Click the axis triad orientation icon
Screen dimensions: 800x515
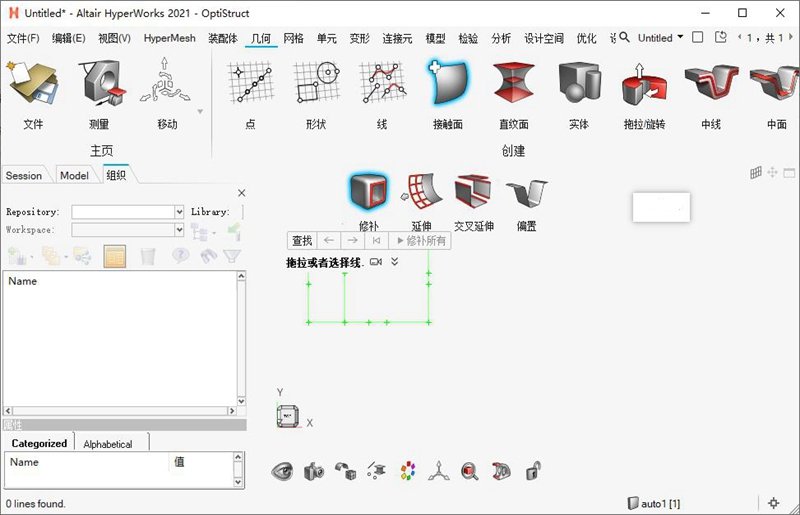point(439,471)
